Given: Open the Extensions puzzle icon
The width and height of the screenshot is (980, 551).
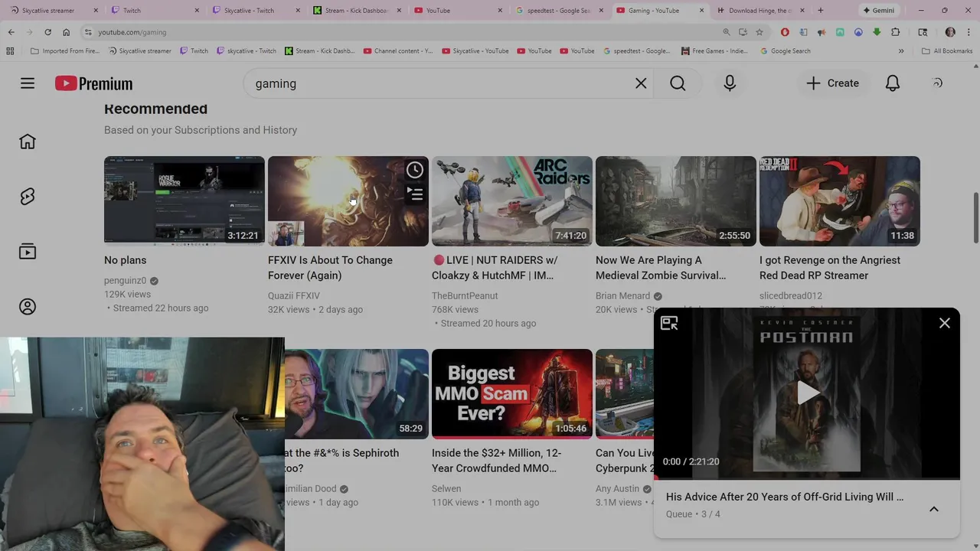Looking at the screenshot, I should [x=895, y=32].
